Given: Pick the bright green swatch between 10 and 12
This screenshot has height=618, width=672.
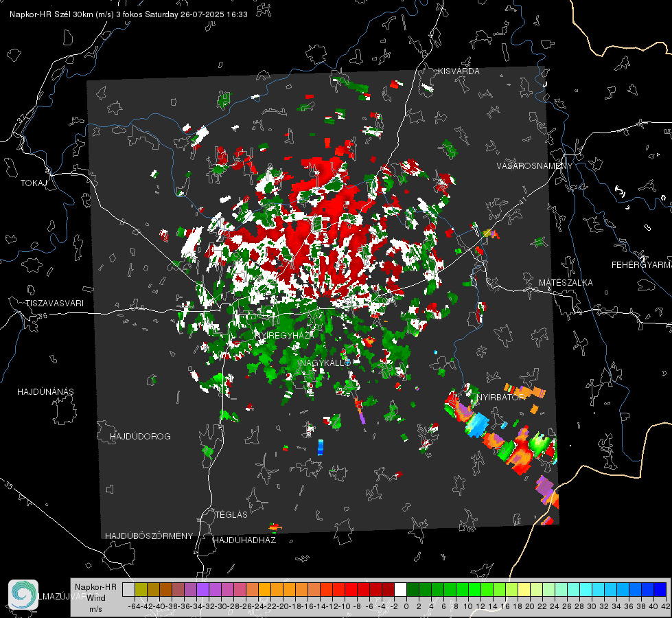Looking at the screenshot, I should (474, 589).
